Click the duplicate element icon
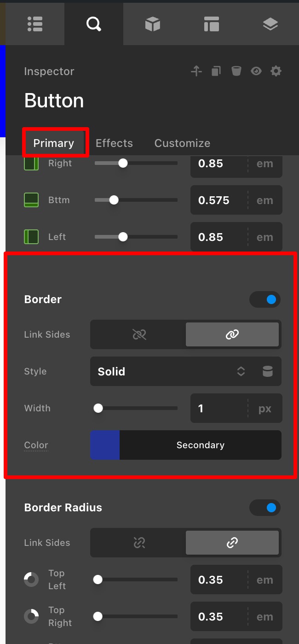This screenshot has width=299, height=644. point(216,71)
